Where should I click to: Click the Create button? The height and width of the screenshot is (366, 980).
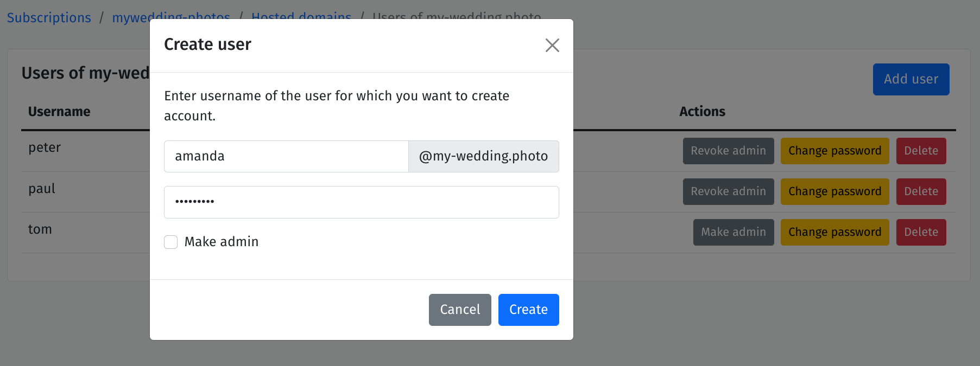click(528, 310)
